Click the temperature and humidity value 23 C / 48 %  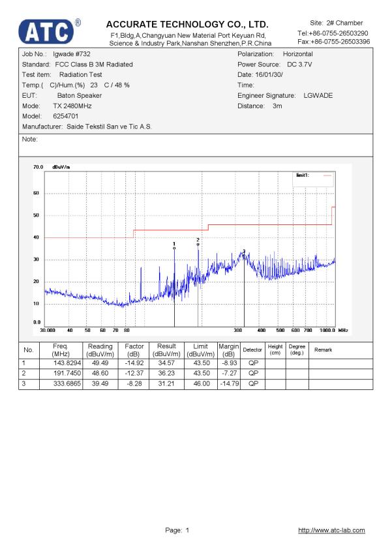click(x=110, y=85)
